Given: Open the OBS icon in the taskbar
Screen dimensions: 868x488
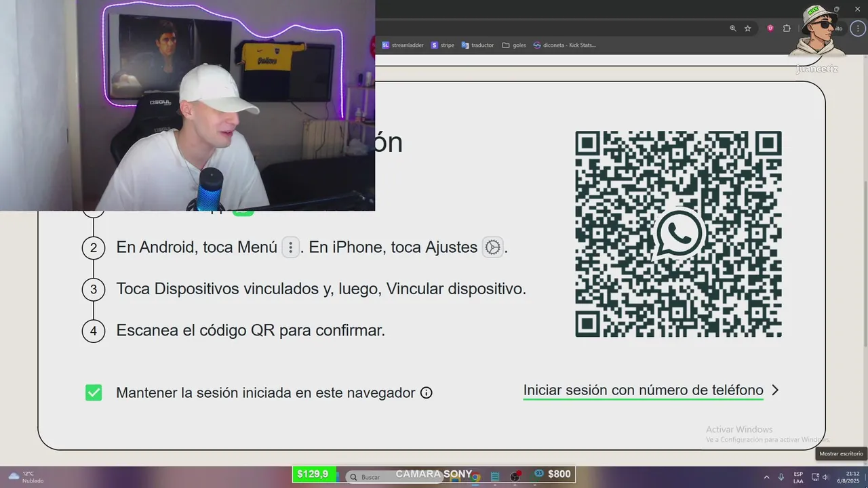Looking at the screenshot, I should click(x=515, y=476).
